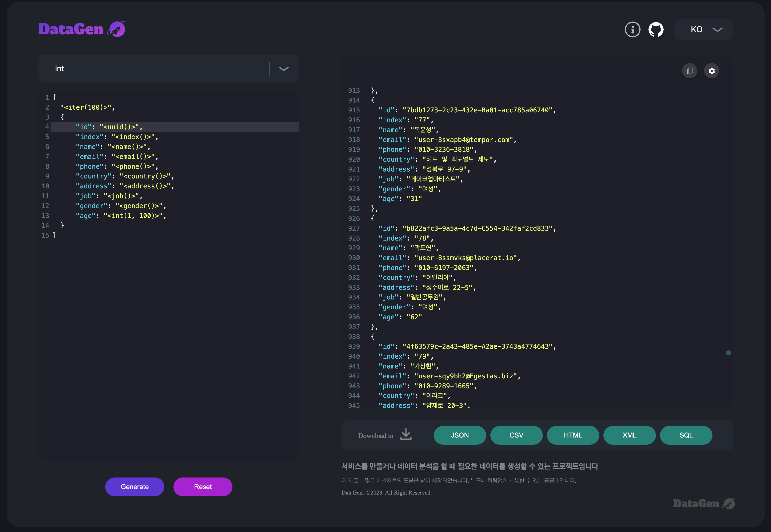Click the uuid value starting with 7bdb1273

tap(478, 110)
